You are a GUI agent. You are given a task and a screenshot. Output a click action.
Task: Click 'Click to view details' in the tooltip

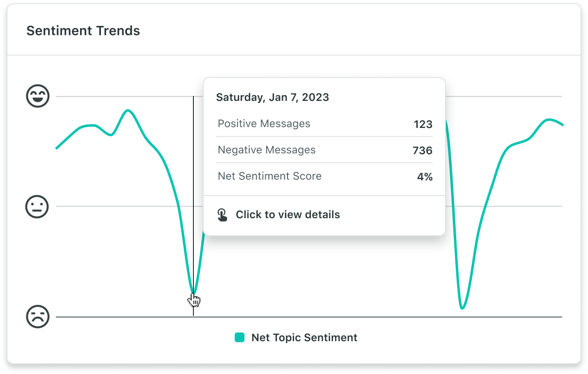click(287, 214)
